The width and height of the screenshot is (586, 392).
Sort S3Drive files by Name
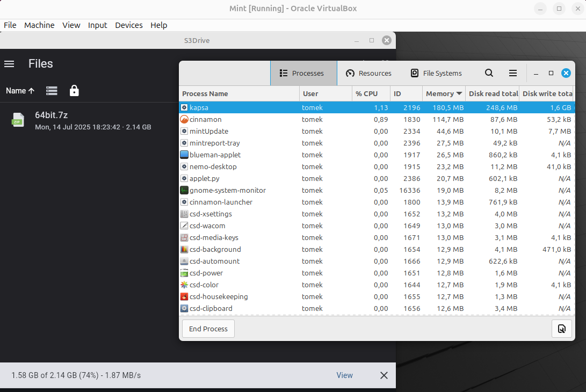(20, 91)
